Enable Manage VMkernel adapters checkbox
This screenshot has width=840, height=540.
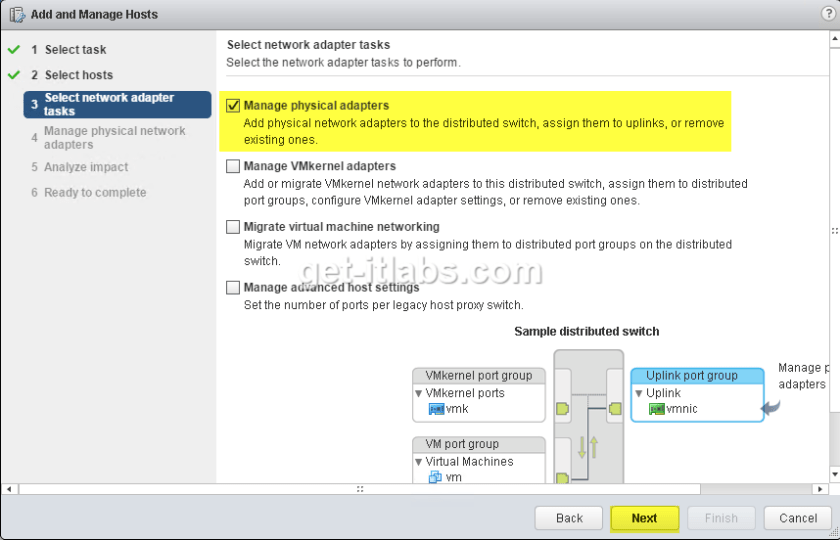[232, 166]
